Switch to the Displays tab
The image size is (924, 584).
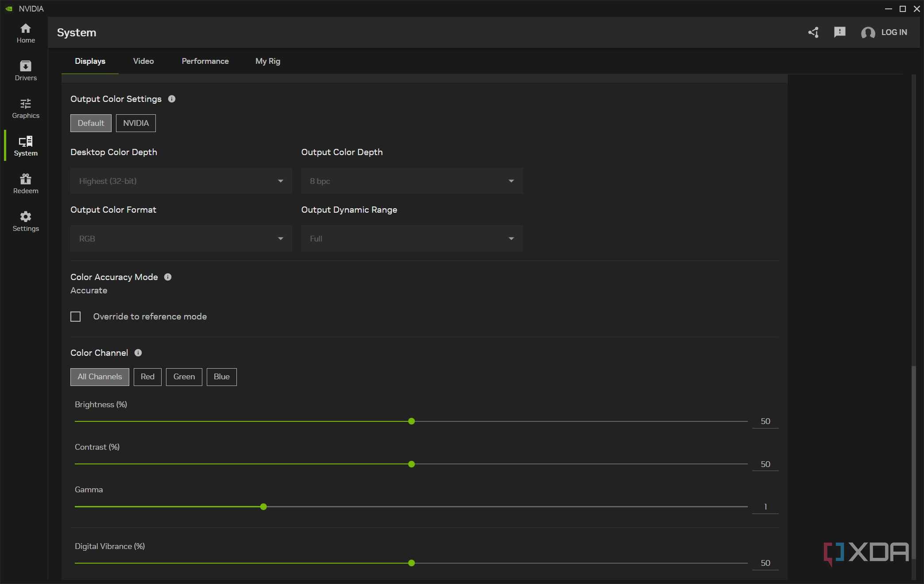90,61
